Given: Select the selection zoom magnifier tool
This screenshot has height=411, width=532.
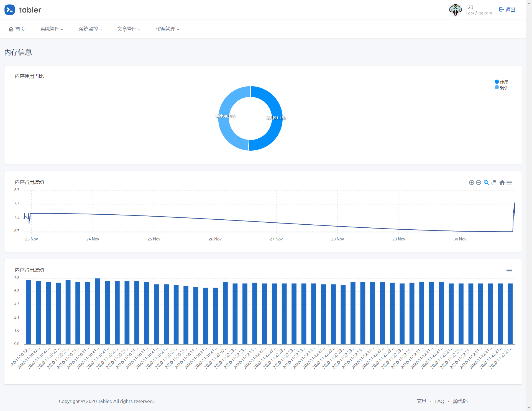Looking at the screenshot, I should pyautogui.click(x=486, y=182).
